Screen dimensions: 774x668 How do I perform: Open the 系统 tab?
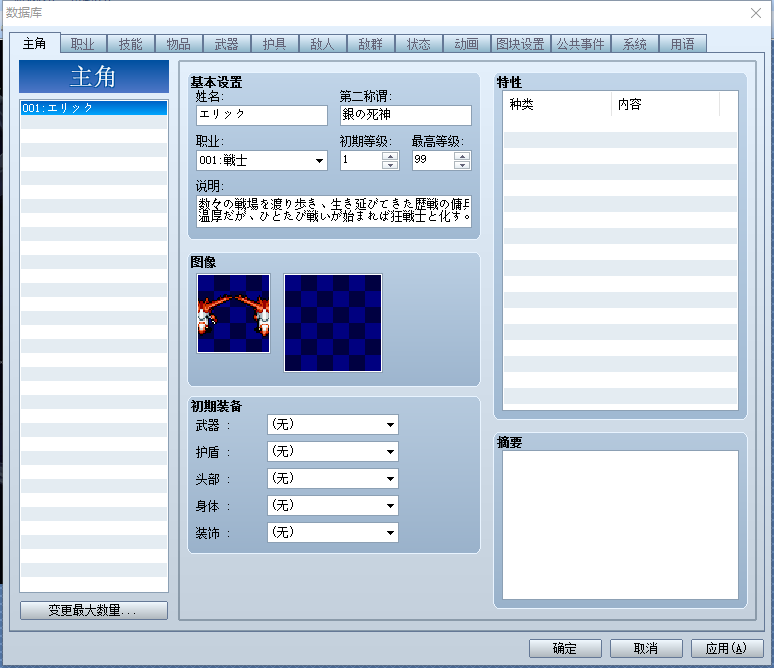click(x=635, y=44)
